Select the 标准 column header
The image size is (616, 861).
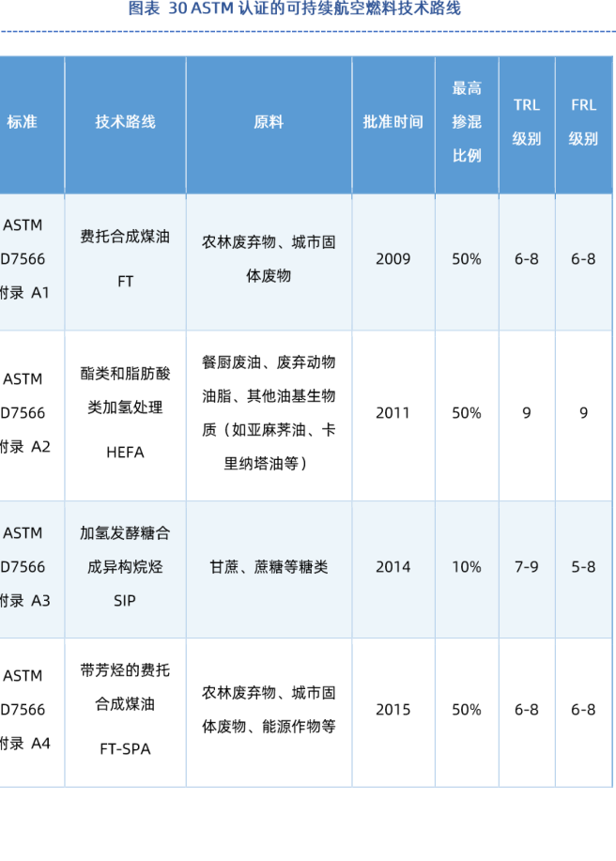23,122
